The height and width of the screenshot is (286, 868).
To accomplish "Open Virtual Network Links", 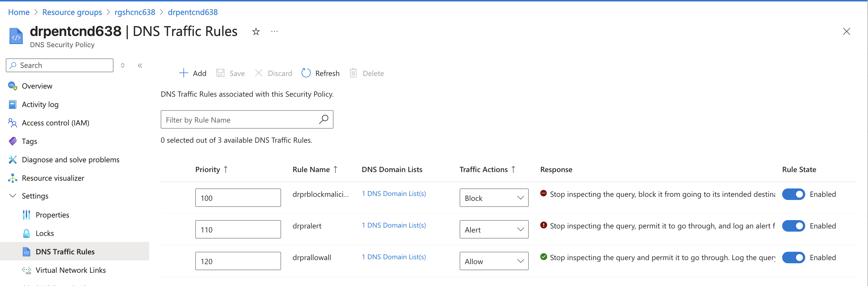I will click(x=71, y=270).
